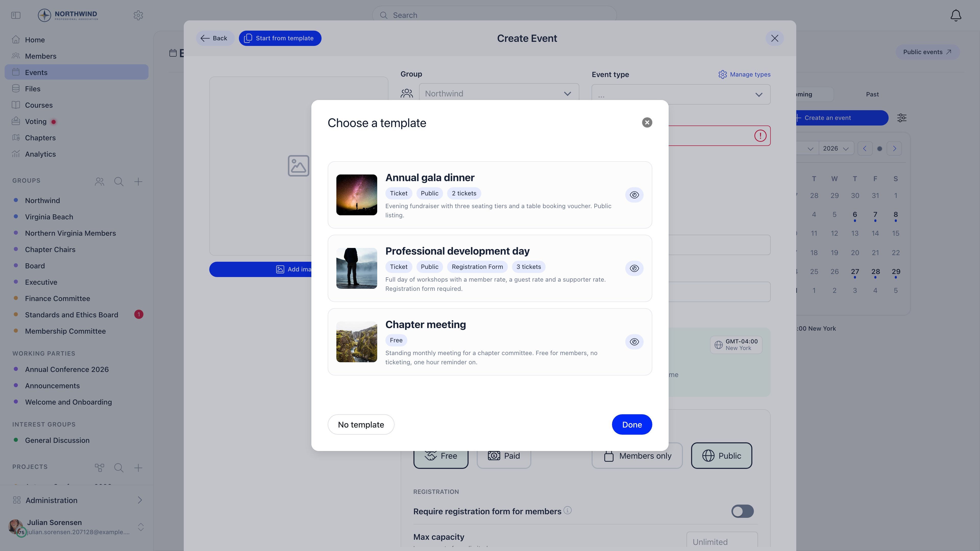This screenshot has height=551, width=980.
Task: Switch to Past tab
Action: pos(872,94)
